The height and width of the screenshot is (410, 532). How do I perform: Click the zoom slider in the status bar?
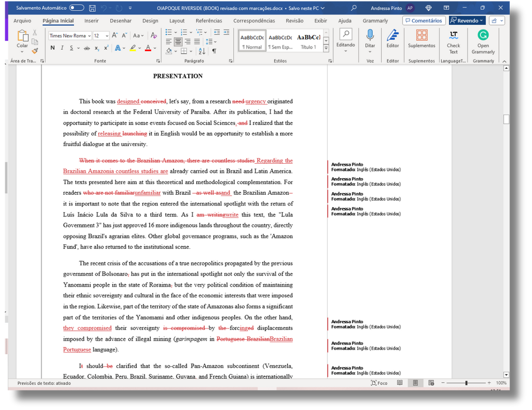click(466, 383)
